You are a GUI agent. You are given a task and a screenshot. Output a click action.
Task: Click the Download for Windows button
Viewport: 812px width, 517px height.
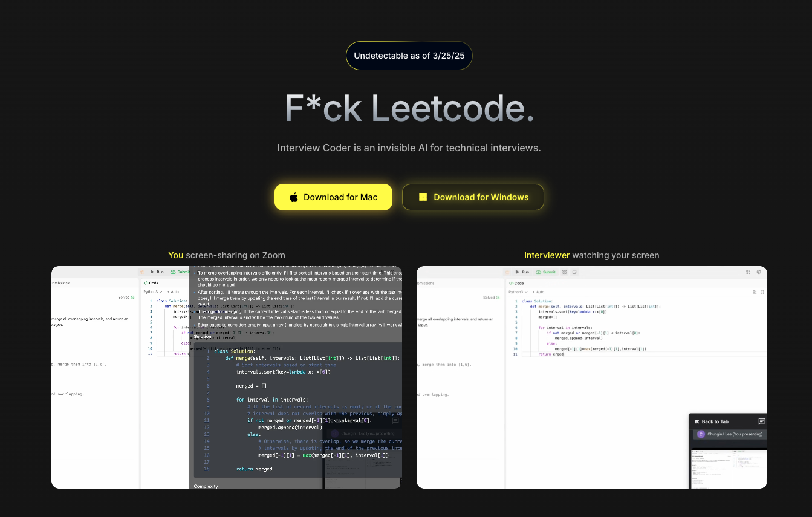[473, 197]
